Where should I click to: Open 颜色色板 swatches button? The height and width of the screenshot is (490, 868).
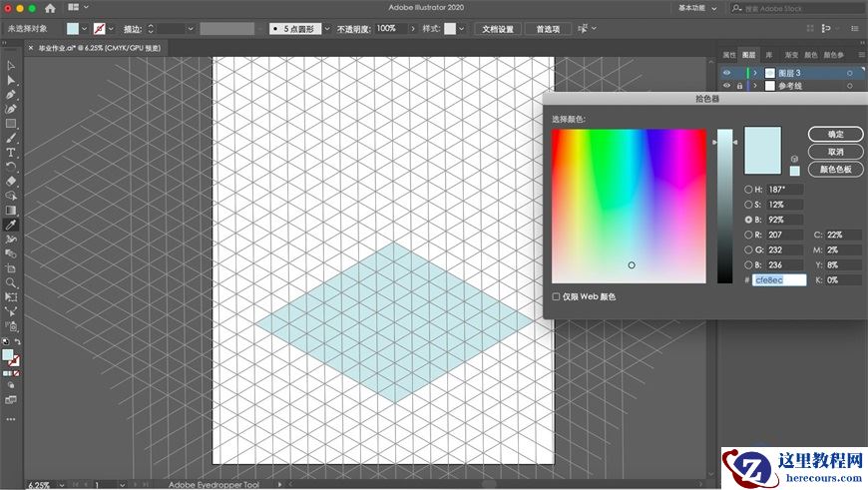tap(835, 169)
